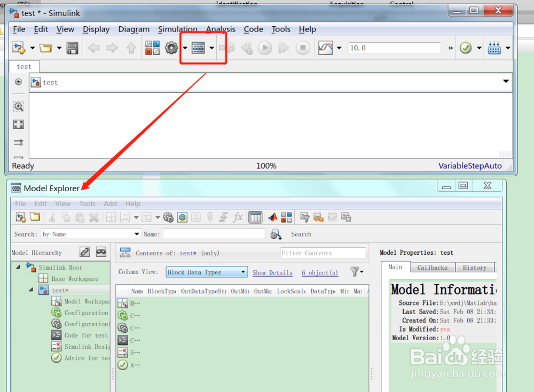The height and width of the screenshot is (392, 534).
Task: Open the Search 'by Name' combo box
Action: pyautogui.click(x=91, y=234)
